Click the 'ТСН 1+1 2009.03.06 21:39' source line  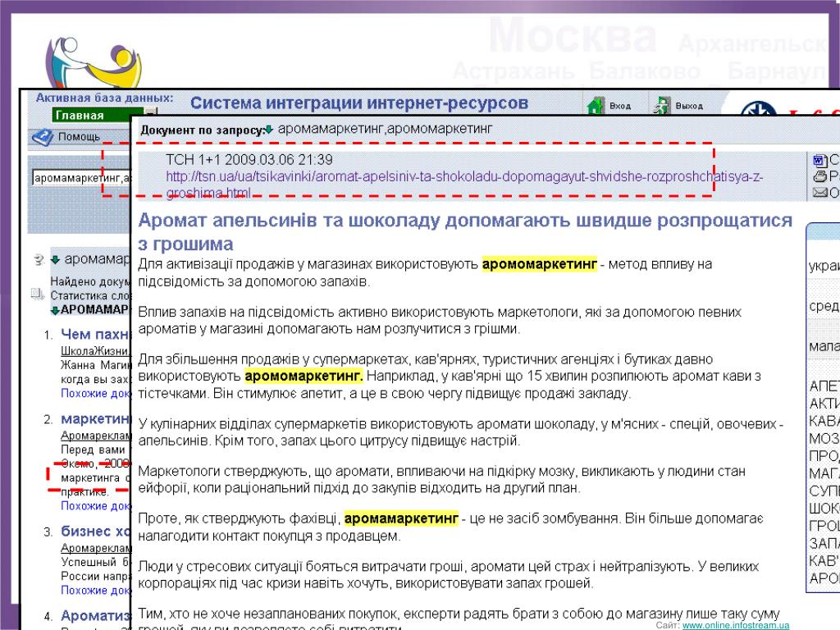pos(249,160)
